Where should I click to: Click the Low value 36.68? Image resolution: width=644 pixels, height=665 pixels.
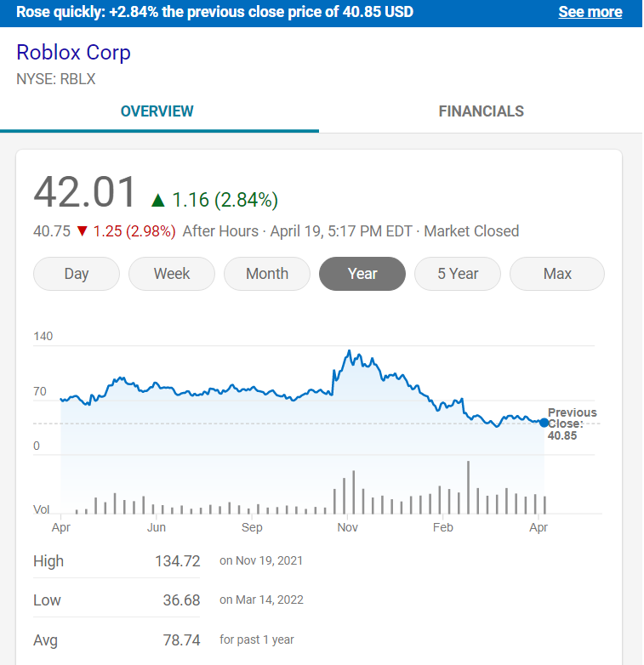click(x=181, y=600)
